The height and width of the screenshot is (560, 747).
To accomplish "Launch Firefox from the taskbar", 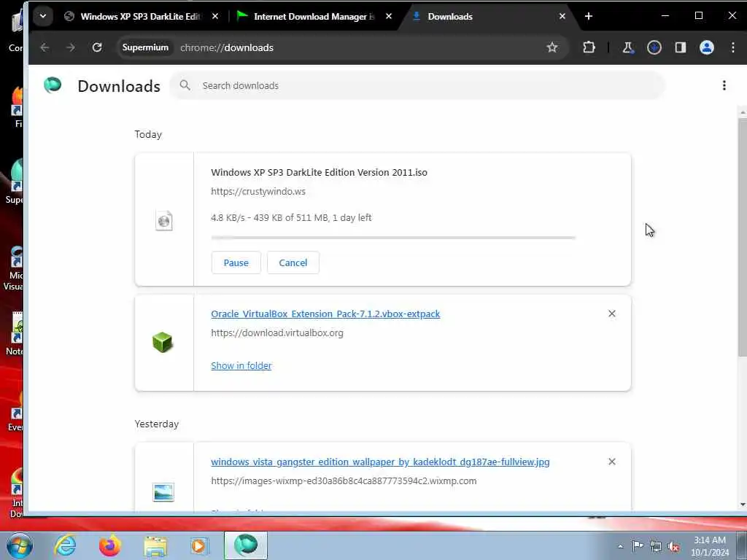I will click(x=109, y=545).
